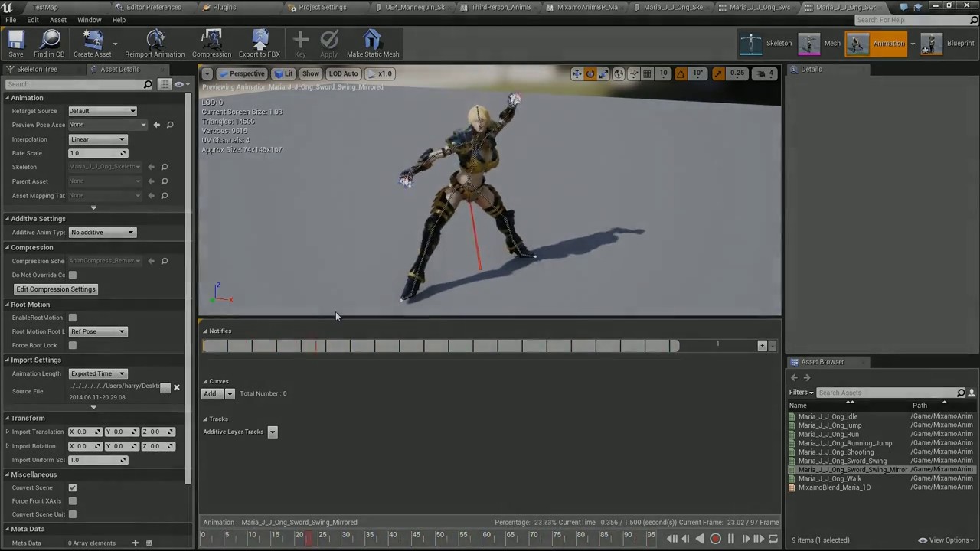Enable Force Front XAxis checkbox
980x551 pixels.
(x=73, y=501)
